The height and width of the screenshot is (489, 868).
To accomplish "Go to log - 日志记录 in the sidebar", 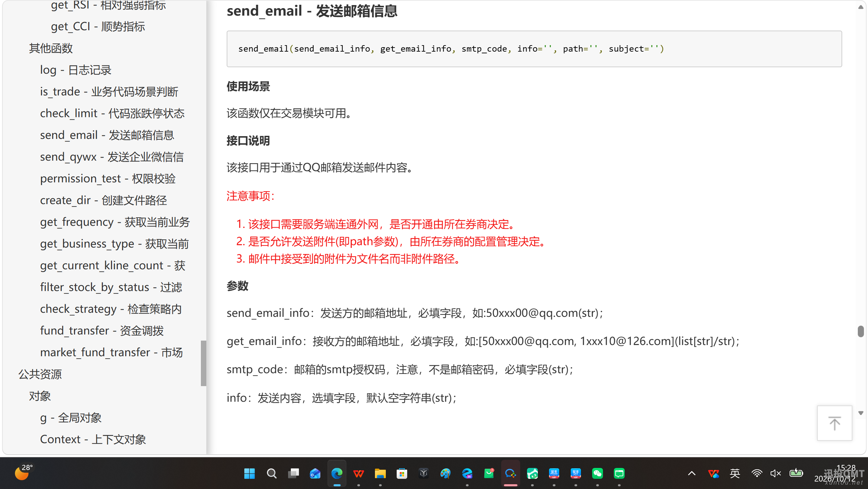I will click(76, 70).
